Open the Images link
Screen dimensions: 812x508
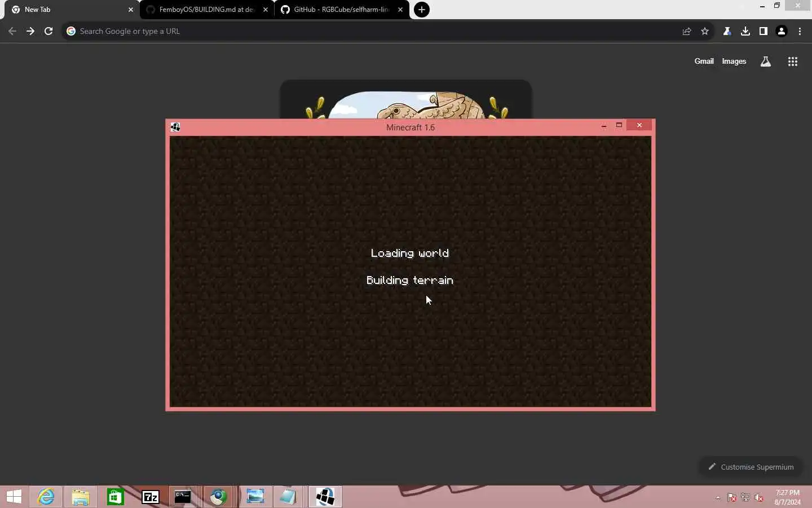734,62
